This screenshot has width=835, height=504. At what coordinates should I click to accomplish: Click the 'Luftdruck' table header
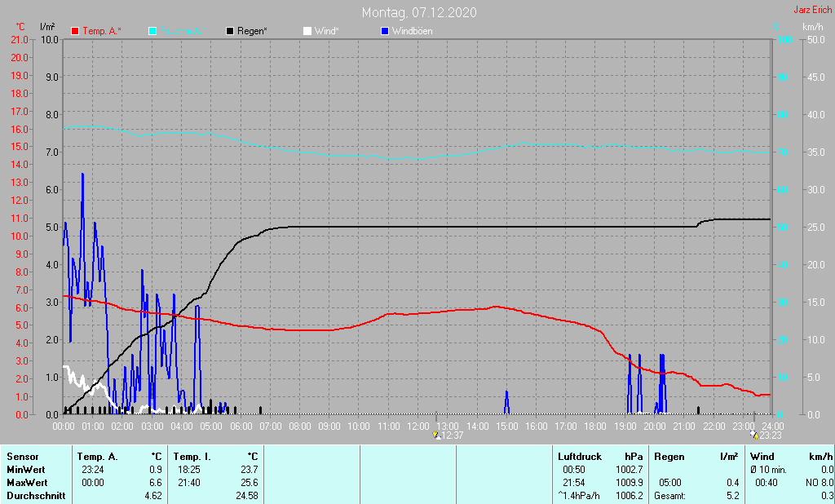click(580, 457)
